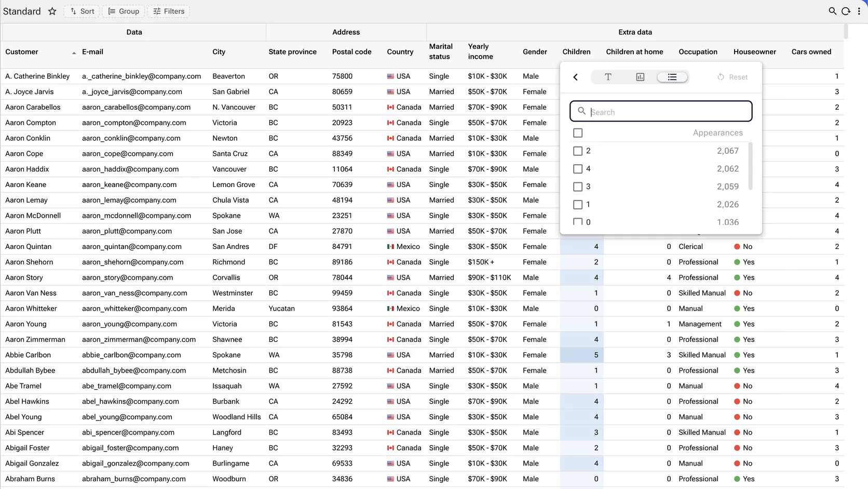Focus the Search field in filter popup

tap(661, 111)
